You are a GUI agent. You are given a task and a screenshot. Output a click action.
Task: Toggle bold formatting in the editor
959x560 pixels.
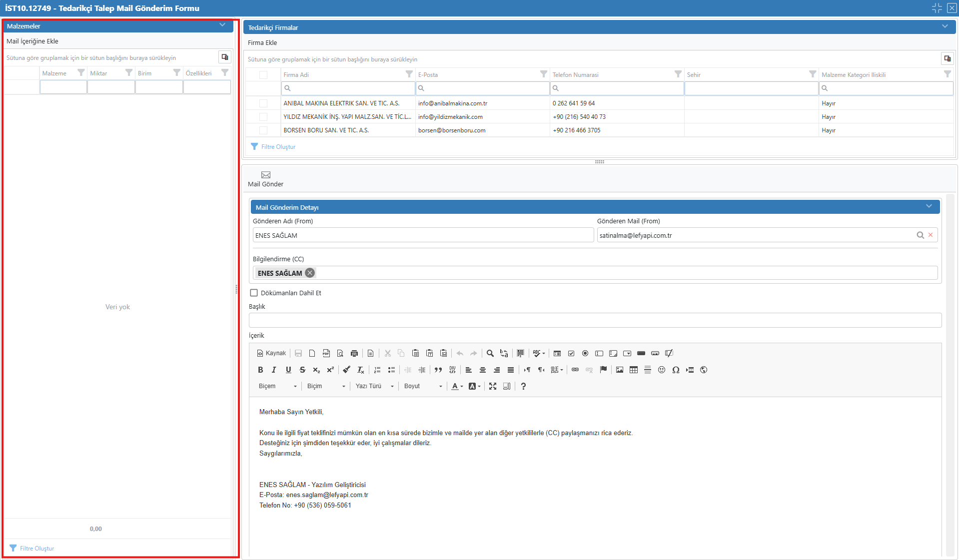click(260, 370)
